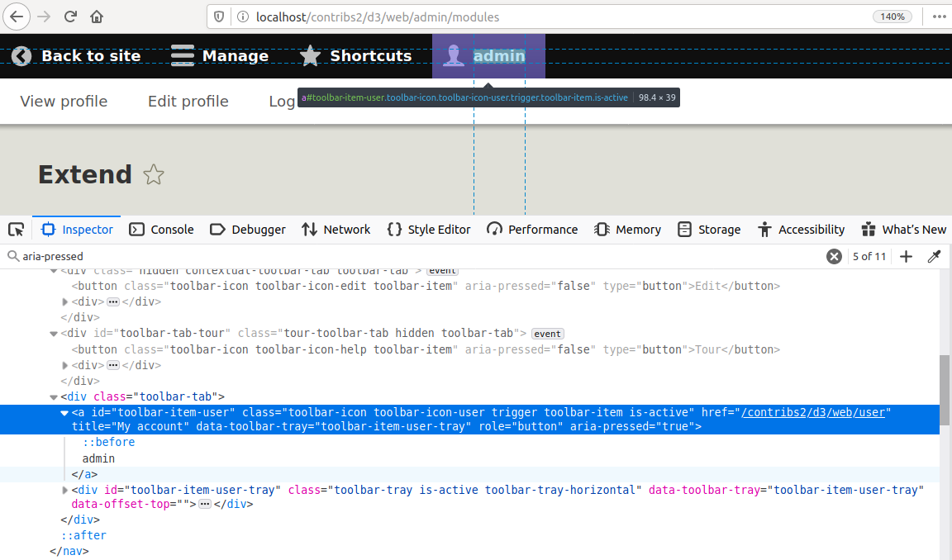Expand the toolbar-item-user-tray div element
The width and height of the screenshot is (952, 560).
[64, 490]
